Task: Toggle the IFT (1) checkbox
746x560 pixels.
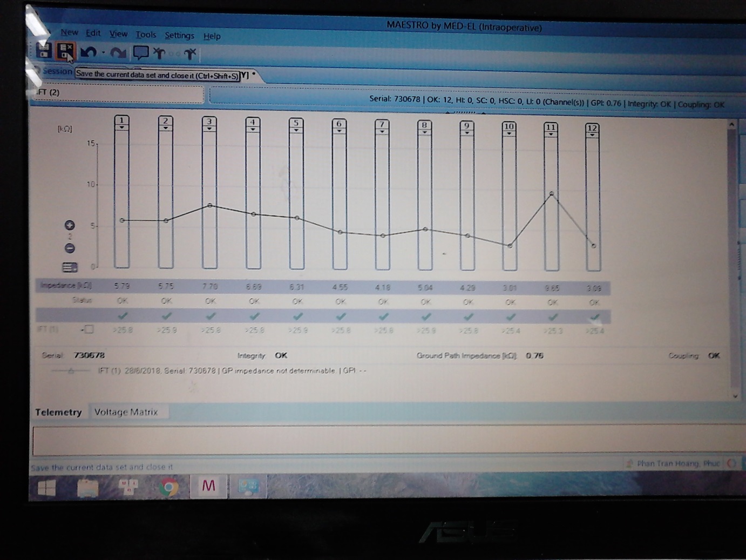Action: click(x=89, y=329)
